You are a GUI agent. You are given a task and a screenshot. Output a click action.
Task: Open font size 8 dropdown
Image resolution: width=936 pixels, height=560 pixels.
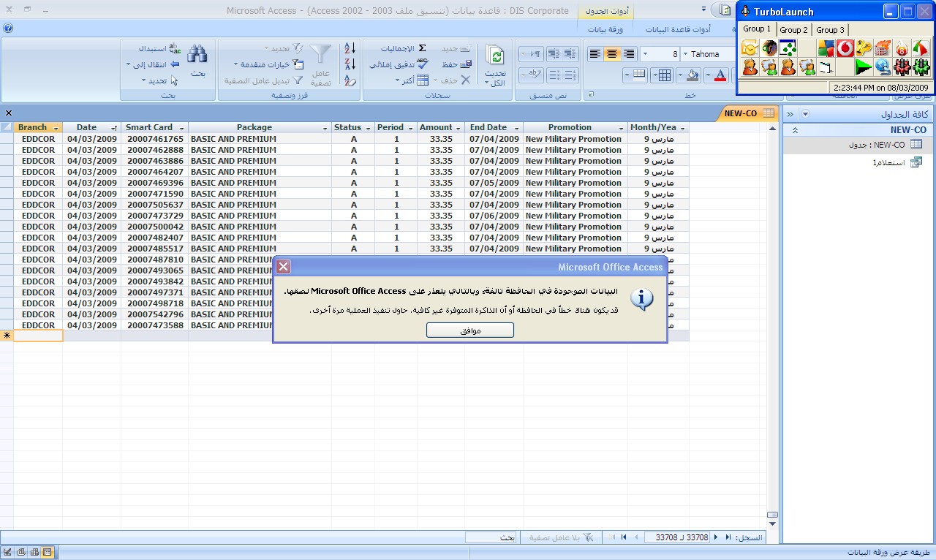pyautogui.click(x=645, y=54)
